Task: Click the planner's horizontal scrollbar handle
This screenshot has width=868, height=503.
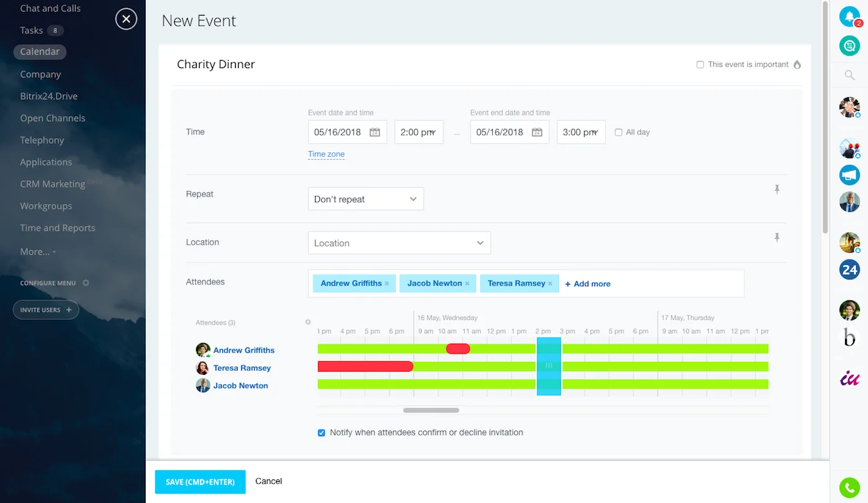Action: coord(431,410)
